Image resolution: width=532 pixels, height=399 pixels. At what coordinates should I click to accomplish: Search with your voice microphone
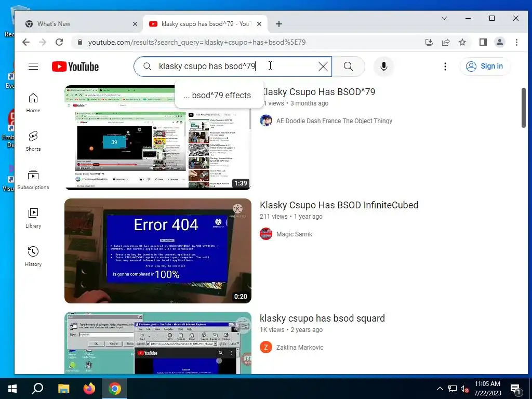pyautogui.click(x=384, y=66)
